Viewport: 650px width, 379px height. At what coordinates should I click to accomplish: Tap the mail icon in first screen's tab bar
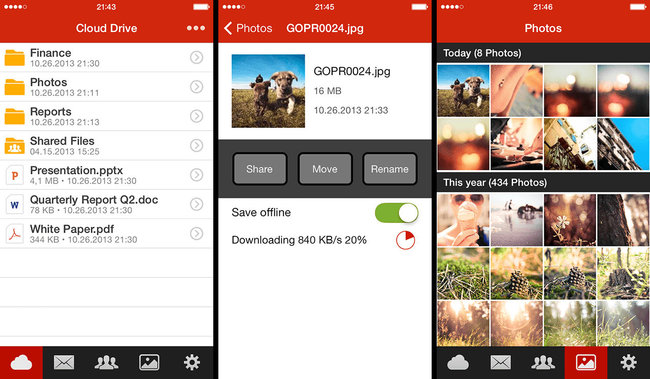pos(64,362)
